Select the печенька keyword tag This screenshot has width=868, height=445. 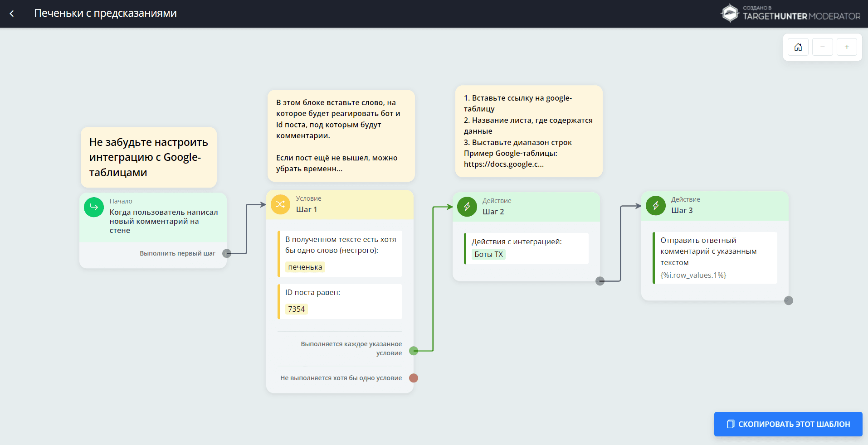(x=305, y=267)
